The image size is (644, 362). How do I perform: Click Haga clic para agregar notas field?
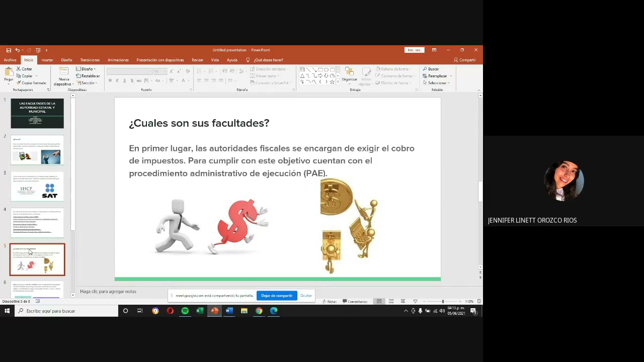click(108, 292)
